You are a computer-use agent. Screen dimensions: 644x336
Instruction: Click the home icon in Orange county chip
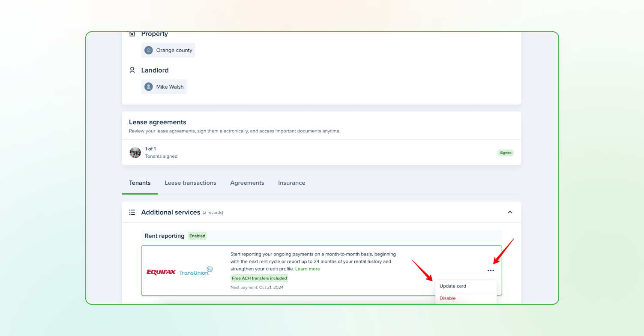[149, 50]
